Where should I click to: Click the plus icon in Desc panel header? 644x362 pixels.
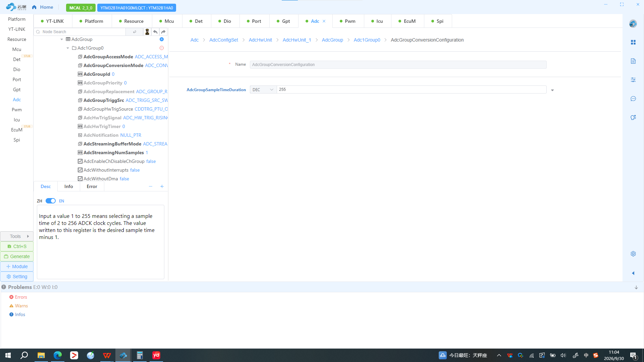pyautogui.click(x=162, y=186)
